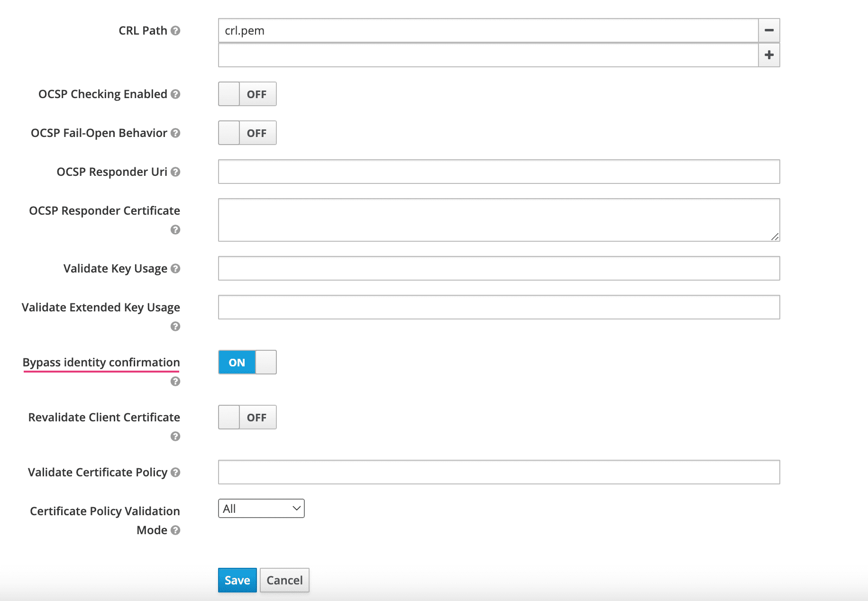Click help icon next to CRL Path
The height and width of the screenshot is (601, 868).
click(x=175, y=31)
